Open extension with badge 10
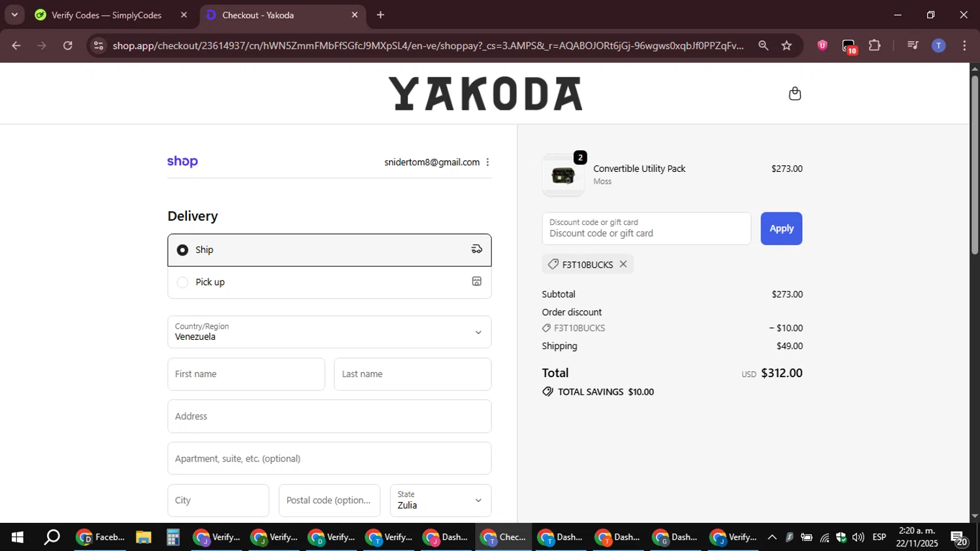The image size is (980, 551). [849, 46]
